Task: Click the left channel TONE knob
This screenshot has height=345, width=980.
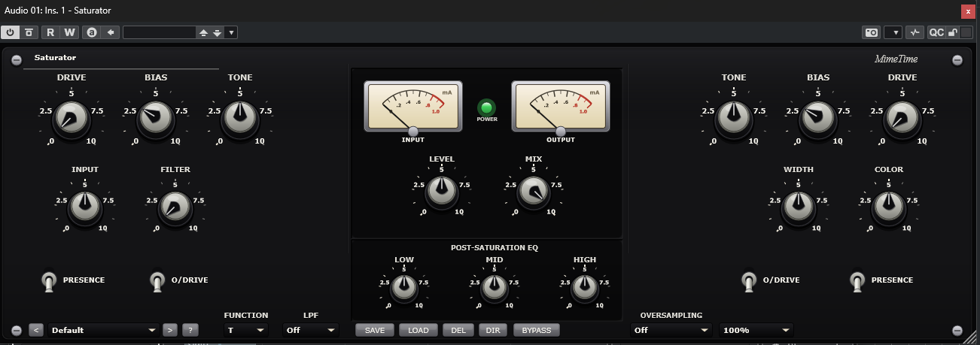Action: (239, 117)
